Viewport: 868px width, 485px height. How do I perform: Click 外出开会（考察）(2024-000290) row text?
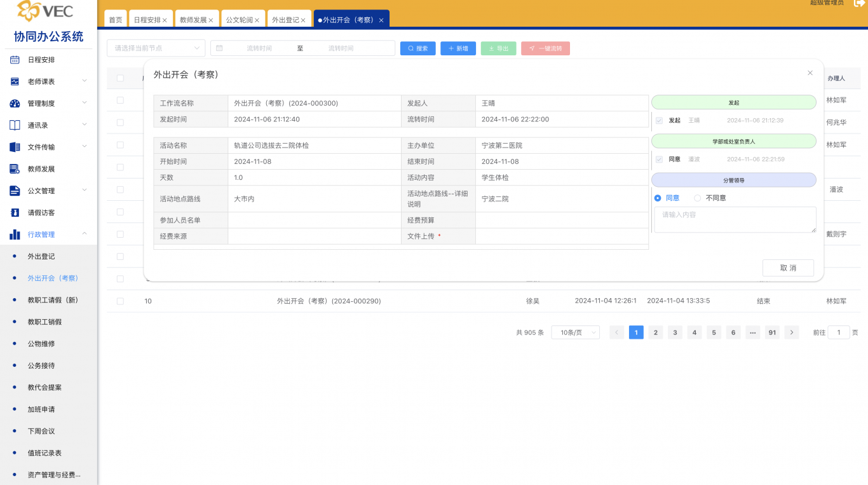tap(329, 301)
